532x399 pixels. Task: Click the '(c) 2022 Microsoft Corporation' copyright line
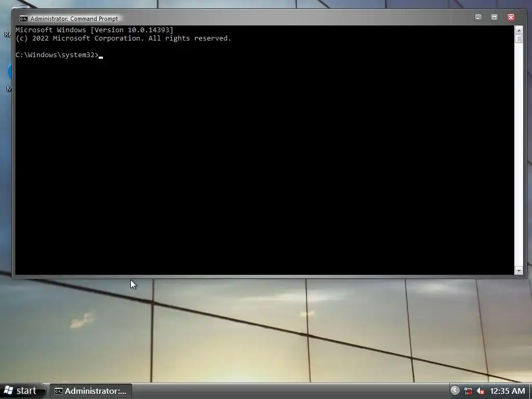point(123,38)
